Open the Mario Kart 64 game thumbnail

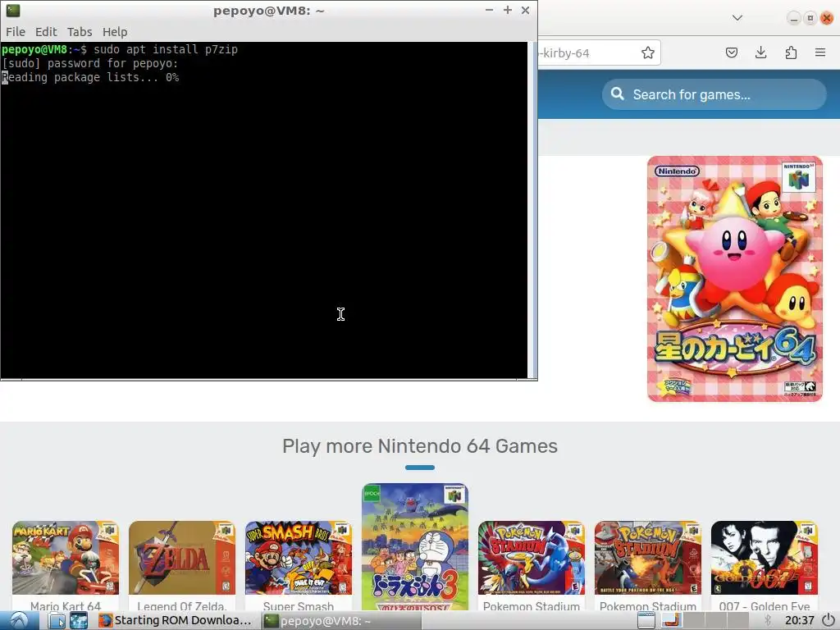66,558
